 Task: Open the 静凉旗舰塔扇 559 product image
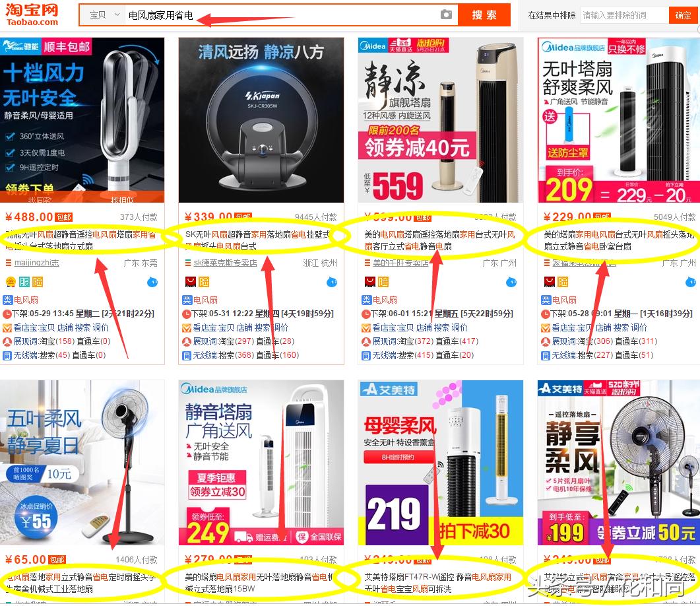tap(440, 119)
